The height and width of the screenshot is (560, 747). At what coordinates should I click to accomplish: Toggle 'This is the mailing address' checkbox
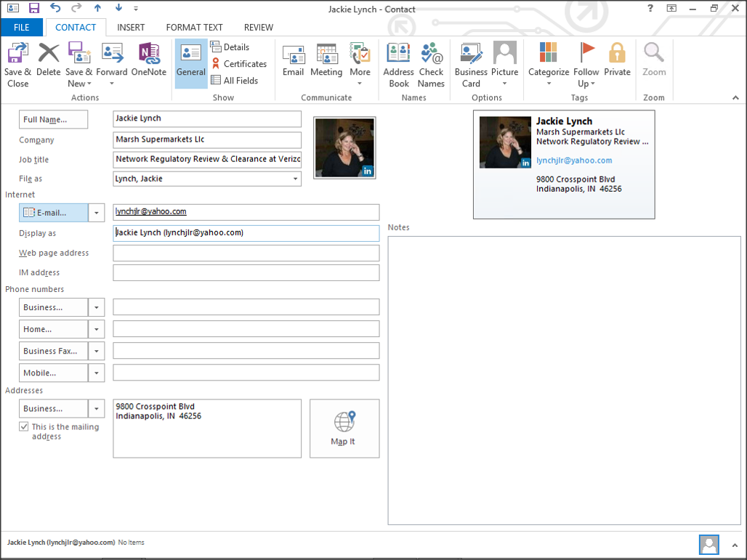[24, 427]
